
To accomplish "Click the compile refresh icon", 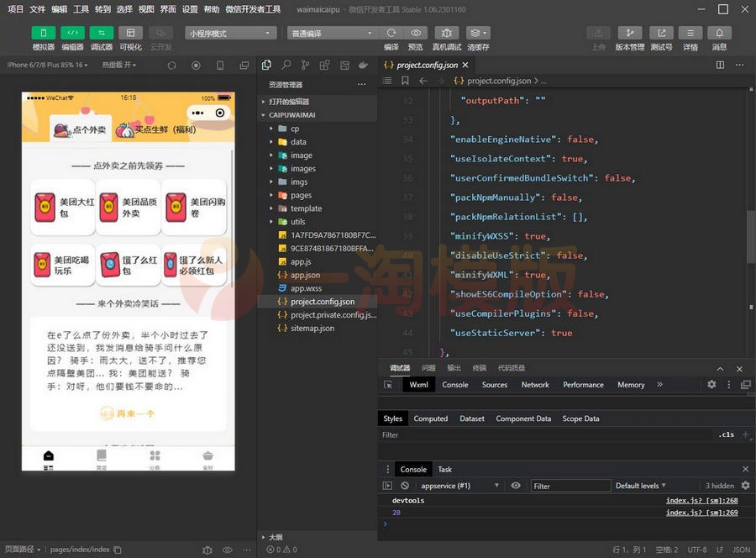I will pos(391,33).
